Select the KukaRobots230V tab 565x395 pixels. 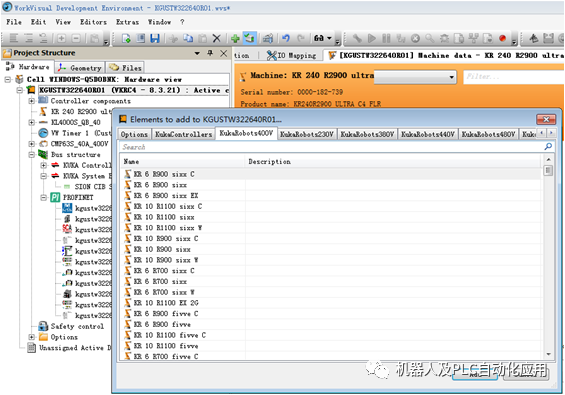(x=307, y=134)
